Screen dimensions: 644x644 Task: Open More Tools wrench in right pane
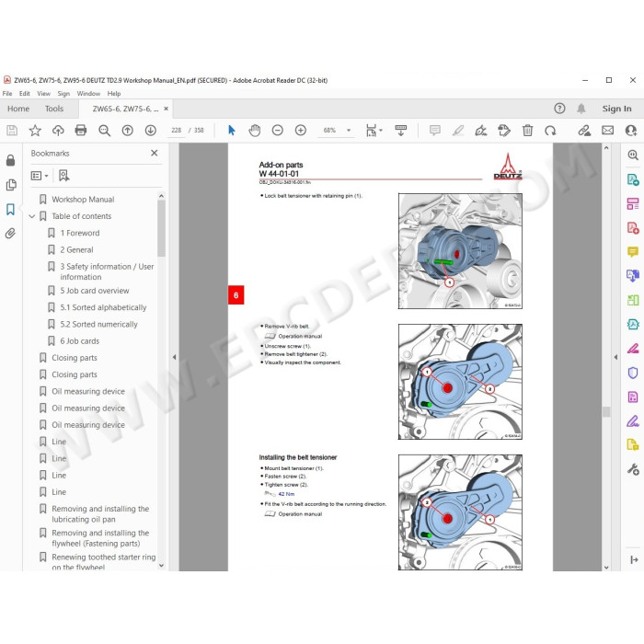coord(633,469)
